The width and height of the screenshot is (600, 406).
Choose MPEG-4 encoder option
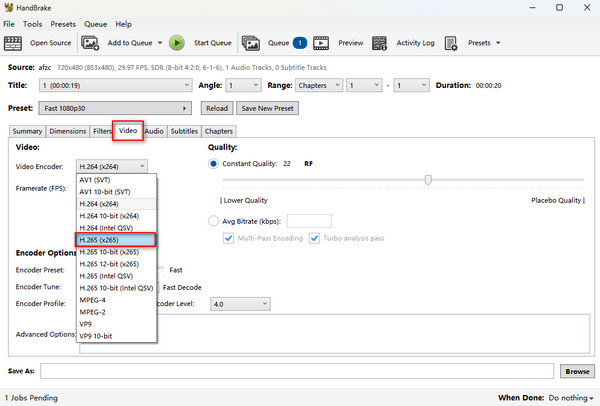[x=116, y=300]
